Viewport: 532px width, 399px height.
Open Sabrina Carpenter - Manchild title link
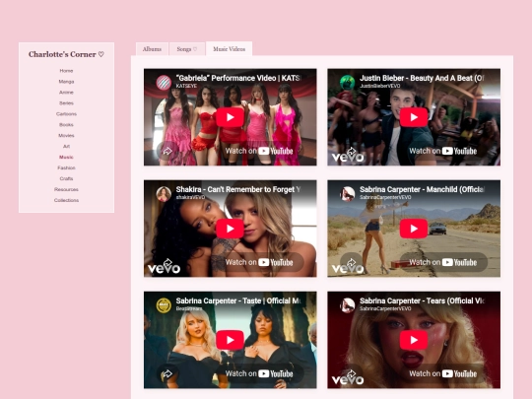(x=423, y=189)
